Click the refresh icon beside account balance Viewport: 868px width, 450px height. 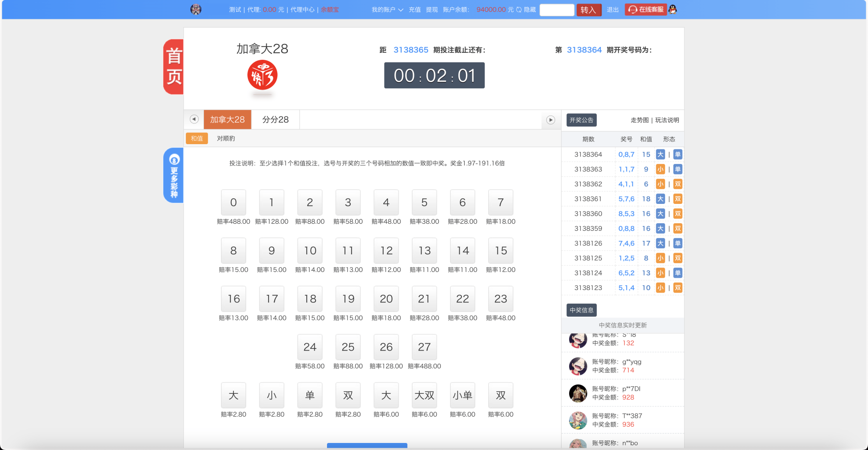click(x=519, y=10)
